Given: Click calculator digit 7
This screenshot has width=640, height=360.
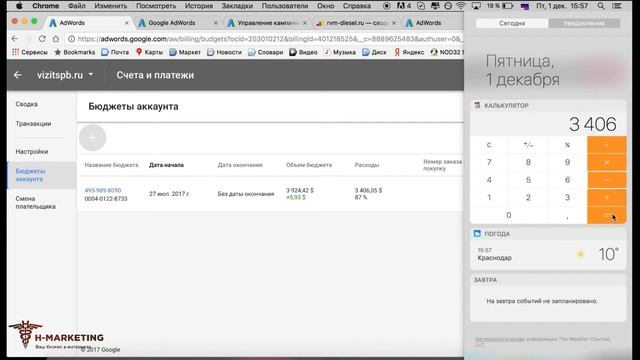Looking at the screenshot, I should tap(489, 162).
